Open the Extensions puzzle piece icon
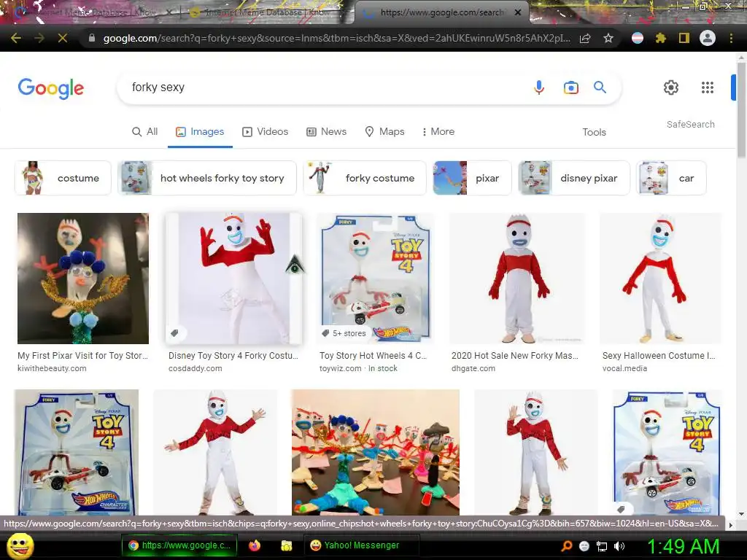Screen dimensions: 747x560 coord(661,38)
